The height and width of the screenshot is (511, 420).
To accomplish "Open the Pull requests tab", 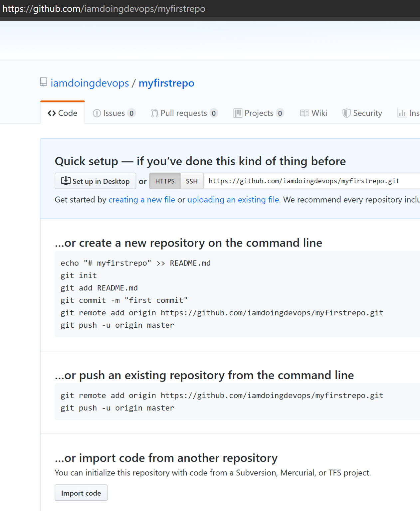I will coord(184,113).
